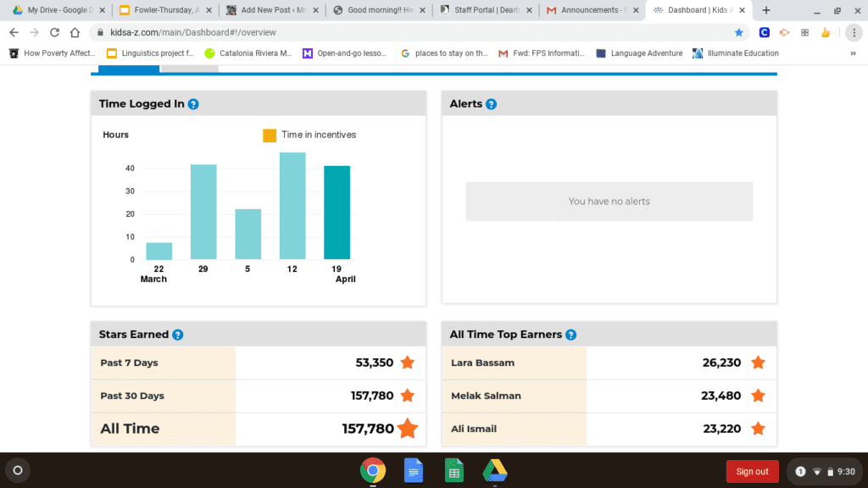Click the large All Time star icon
Screen dimensions: 868x488
pyautogui.click(x=408, y=428)
